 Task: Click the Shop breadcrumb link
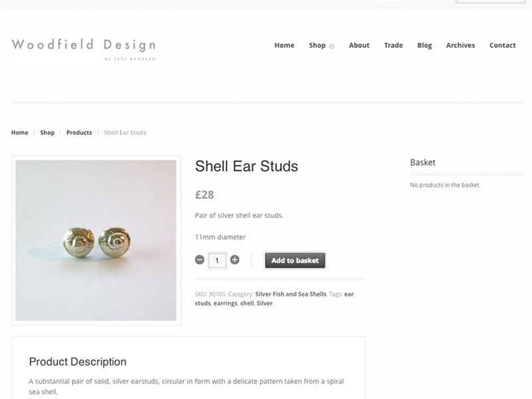click(47, 132)
